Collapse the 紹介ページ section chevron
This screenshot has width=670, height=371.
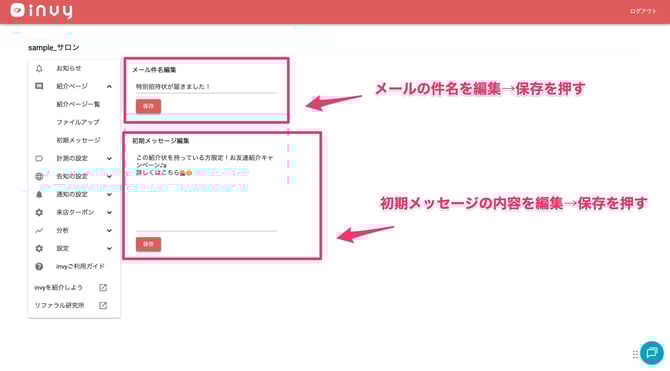(x=109, y=87)
